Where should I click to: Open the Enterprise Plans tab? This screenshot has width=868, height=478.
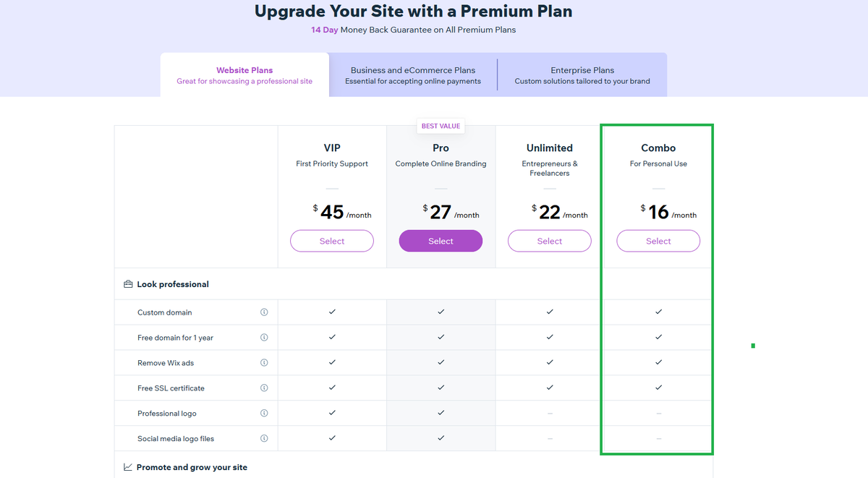tap(582, 75)
